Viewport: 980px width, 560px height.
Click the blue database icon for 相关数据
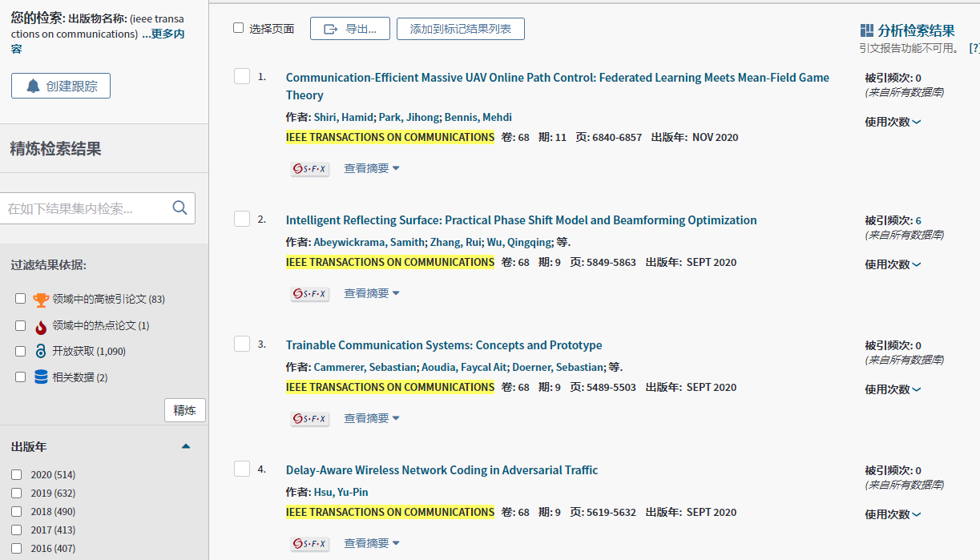click(x=41, y=377)
